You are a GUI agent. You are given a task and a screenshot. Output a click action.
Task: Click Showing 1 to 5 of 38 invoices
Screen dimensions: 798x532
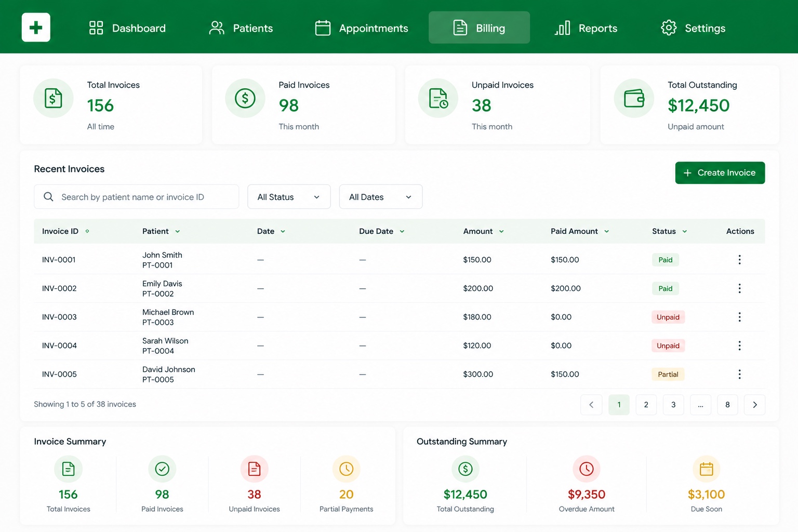(85, 404)
